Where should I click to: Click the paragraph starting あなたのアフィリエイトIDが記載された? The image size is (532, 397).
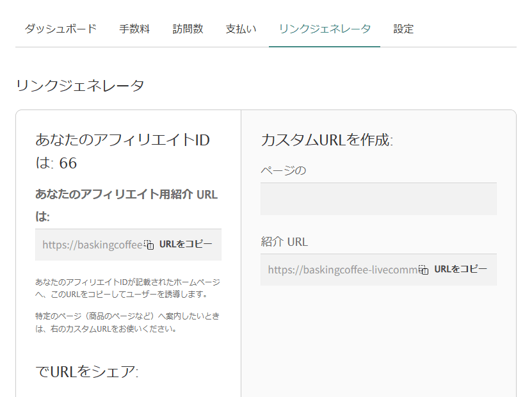[x=127, y=288]
